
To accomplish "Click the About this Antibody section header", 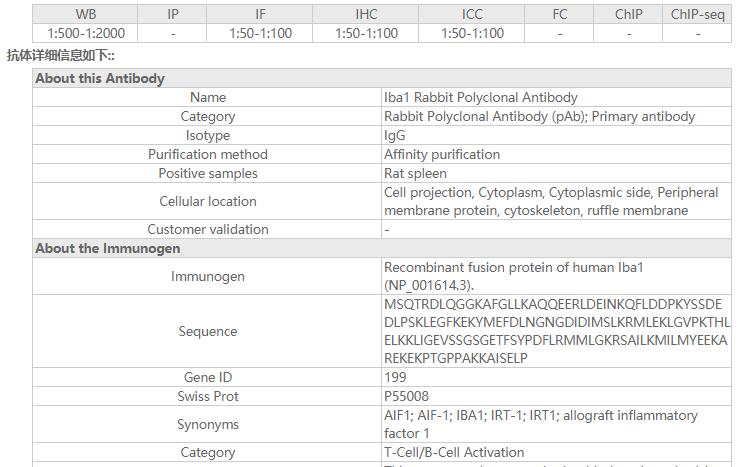I will (100, 78).
